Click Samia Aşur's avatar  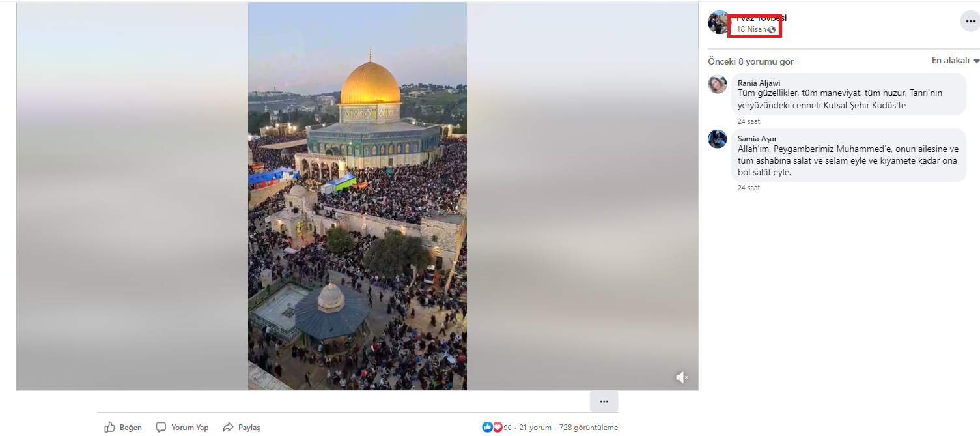pos(718,139)
